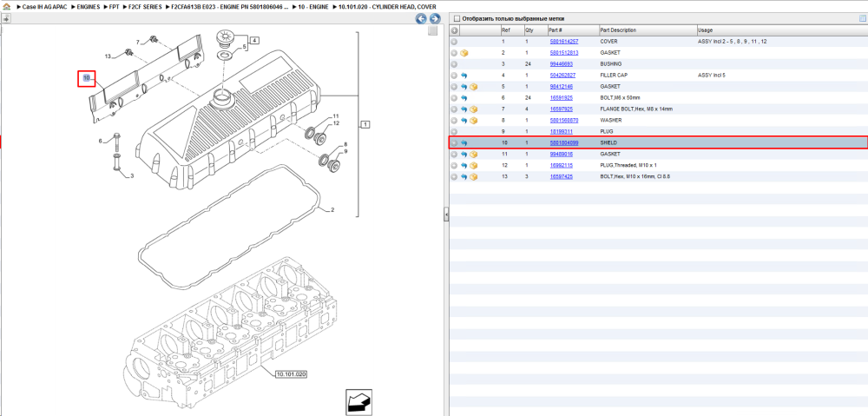Click the circle icon in the table header
This screenshot has width=868, height=416.
coord(454,30)
